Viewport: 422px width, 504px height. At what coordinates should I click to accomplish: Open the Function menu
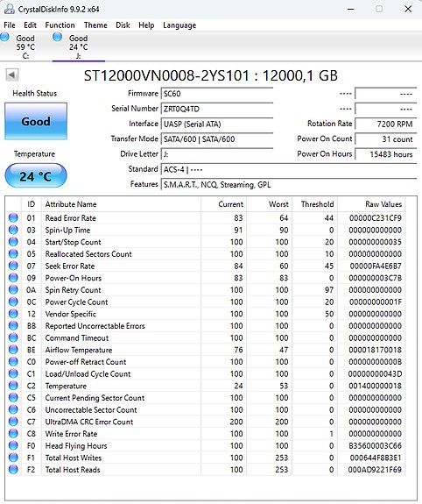[60, 25]
